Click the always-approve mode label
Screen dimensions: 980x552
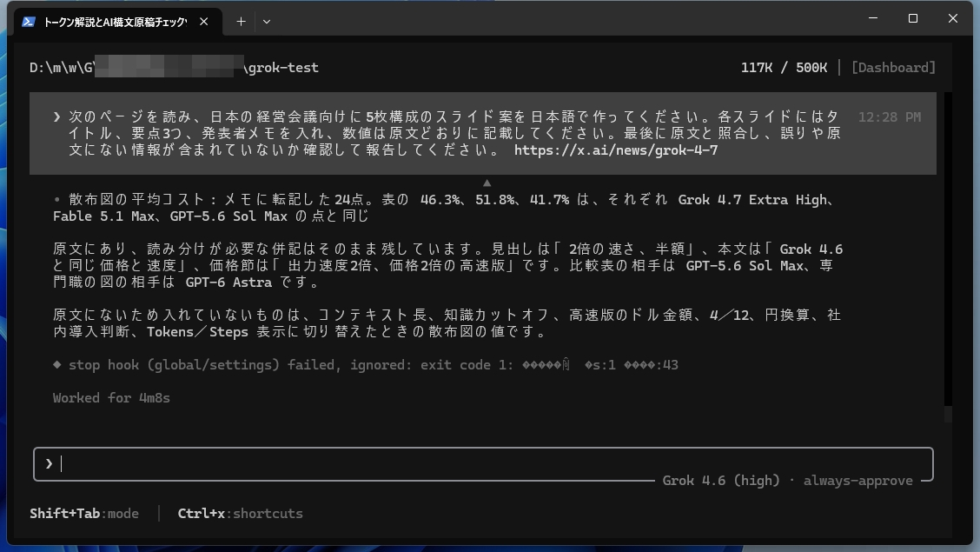click(x=858, y=481)
